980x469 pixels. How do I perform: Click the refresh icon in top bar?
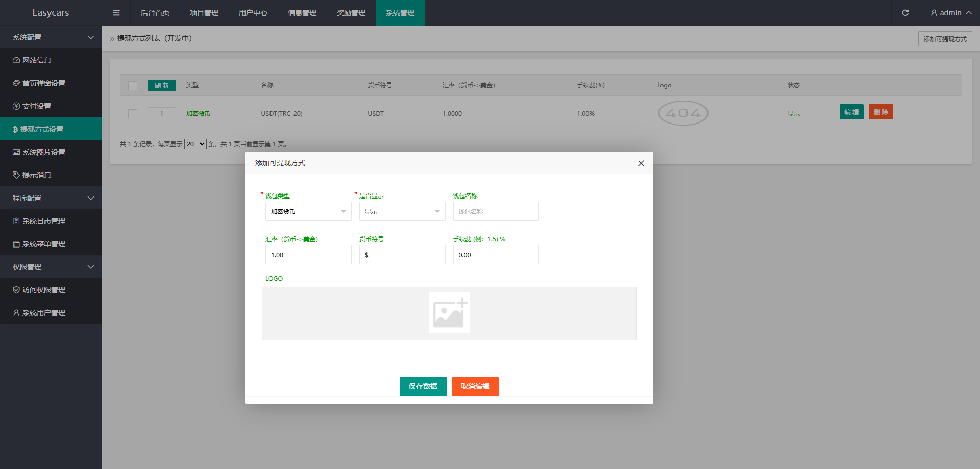pyautogui.click(x=905, y=13)
